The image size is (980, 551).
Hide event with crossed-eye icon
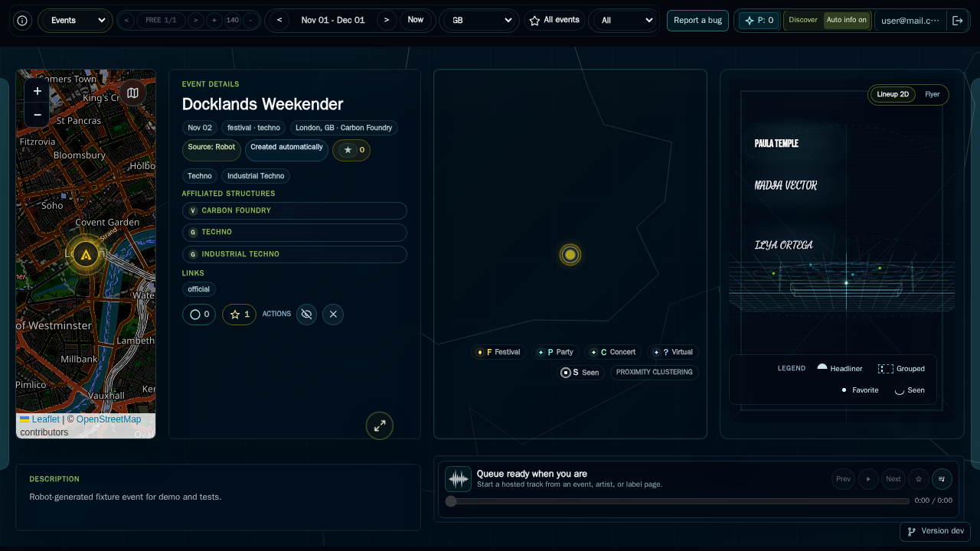pyautogui.click(x=307, y=315)
